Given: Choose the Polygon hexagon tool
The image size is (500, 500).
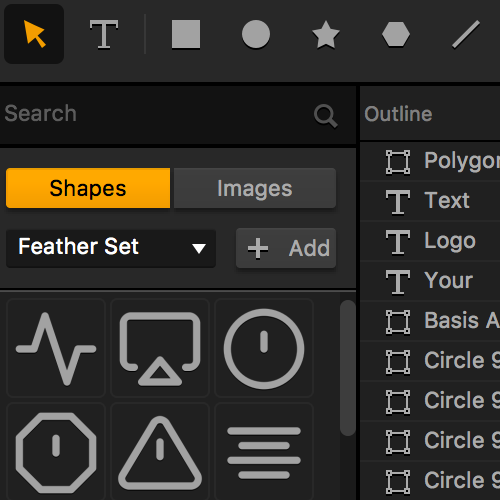Looking at the screenshot, I should (396, 34).
